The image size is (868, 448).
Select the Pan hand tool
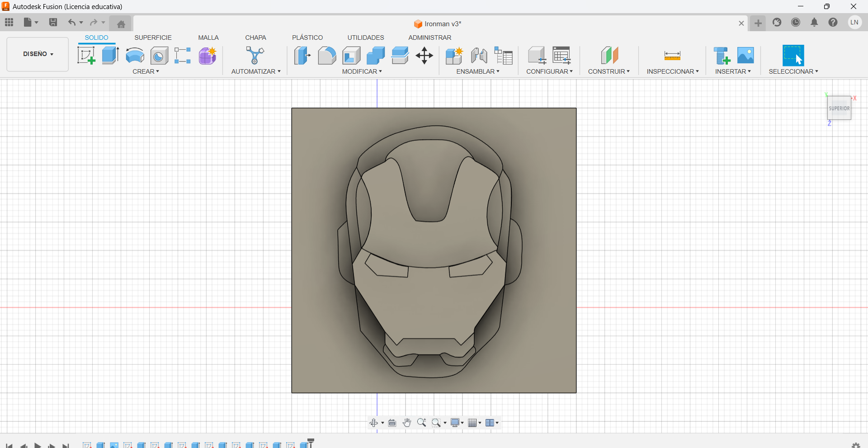[407, 423]
